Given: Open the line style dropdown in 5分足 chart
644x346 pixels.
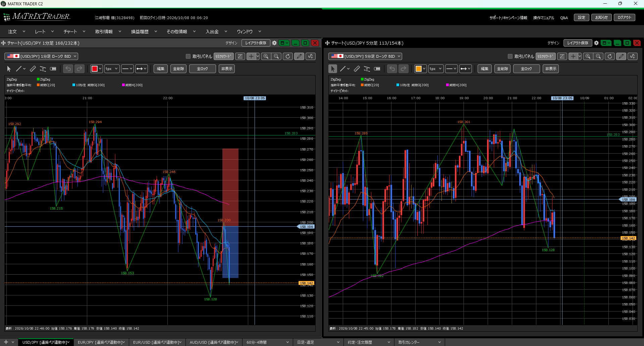Looking at the screenshot, I should (451, 69).
